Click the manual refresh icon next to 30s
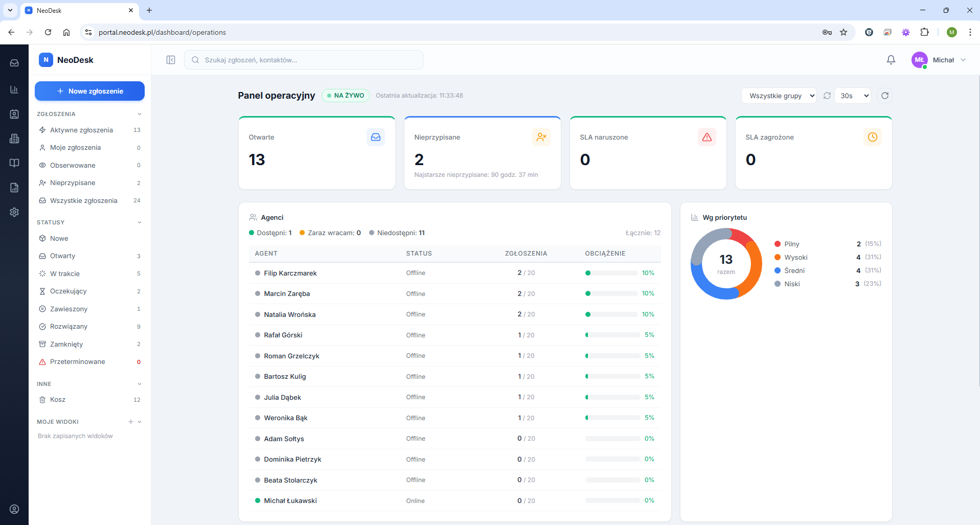 tap(885, 96)
